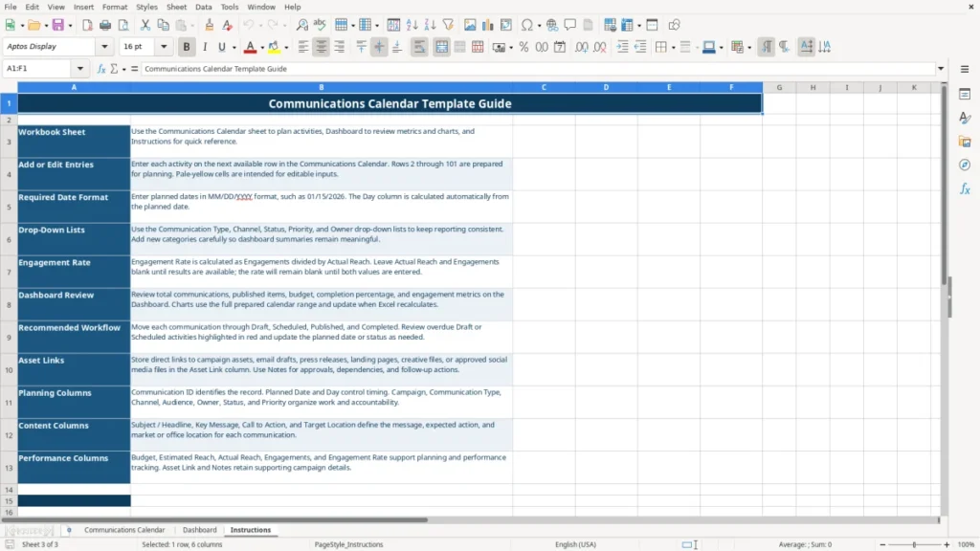Save the document with the Save icon
This screenshot has height=551, width=980.
[57, 25]
